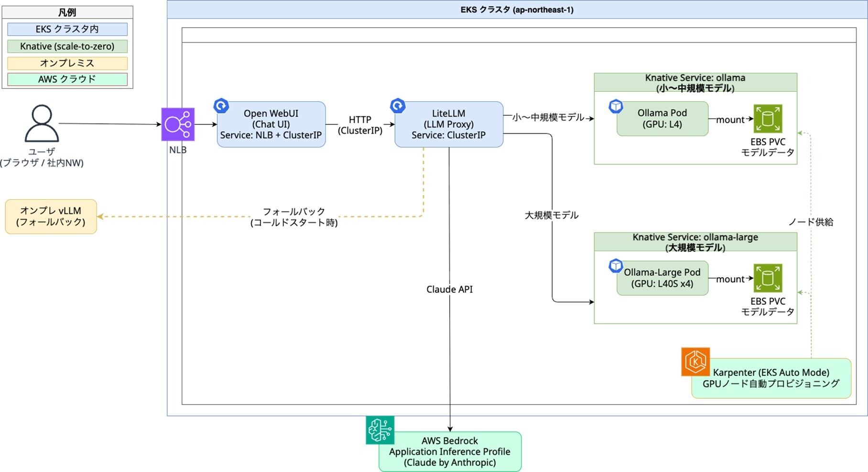
Task: Select the Karpenter GPU node provisioning box
Action: [771, 378]
